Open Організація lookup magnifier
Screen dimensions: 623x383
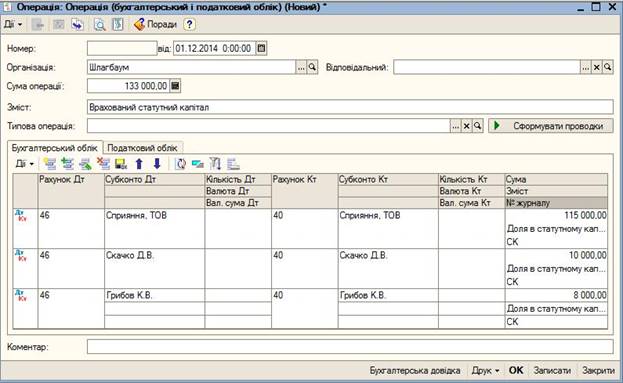tap(312, 68)
